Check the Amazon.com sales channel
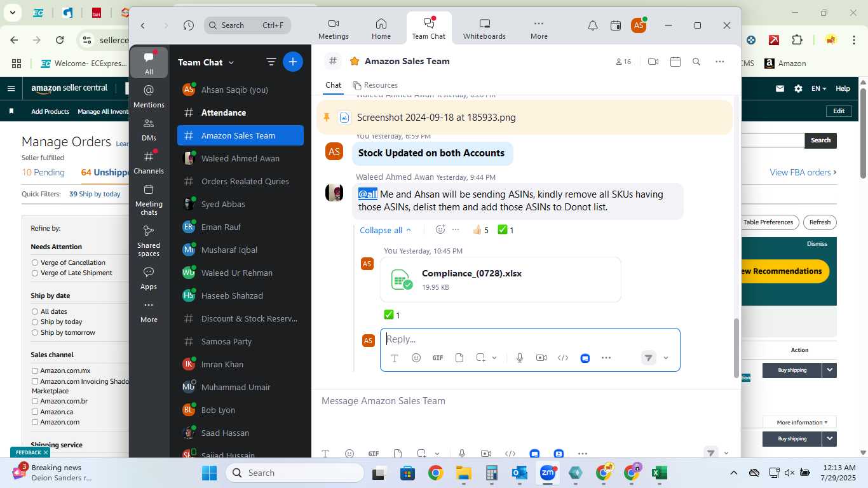 pos(35,422)
